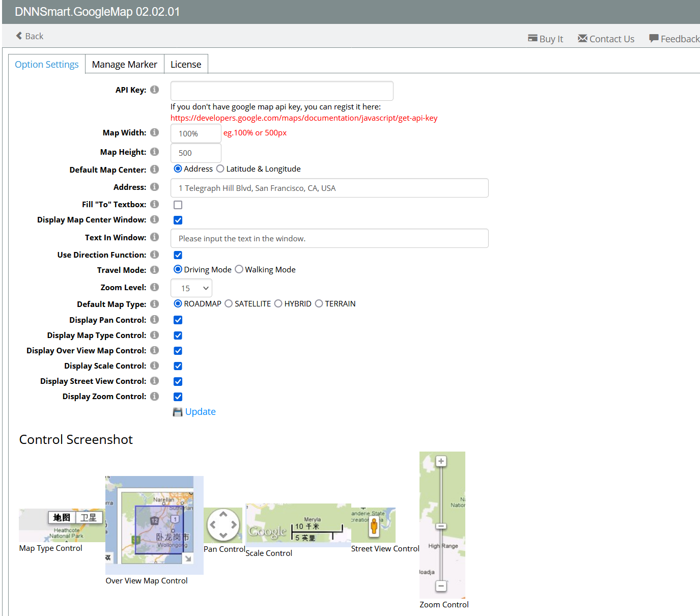The height and width of the screenshot is (616, 700).
Task: Click the Update link
Action: (x=200, y=412)
